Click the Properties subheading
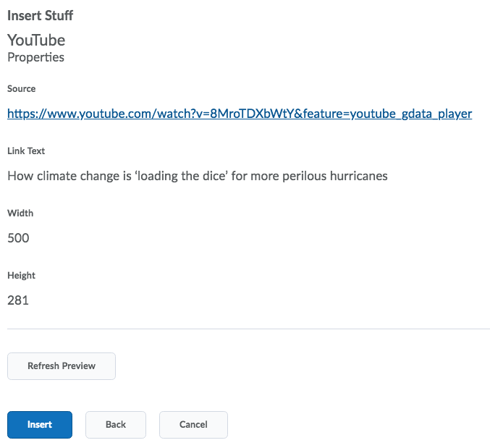Image resolution: width=490 pixels, height=448 pixels. coord(35,57)
